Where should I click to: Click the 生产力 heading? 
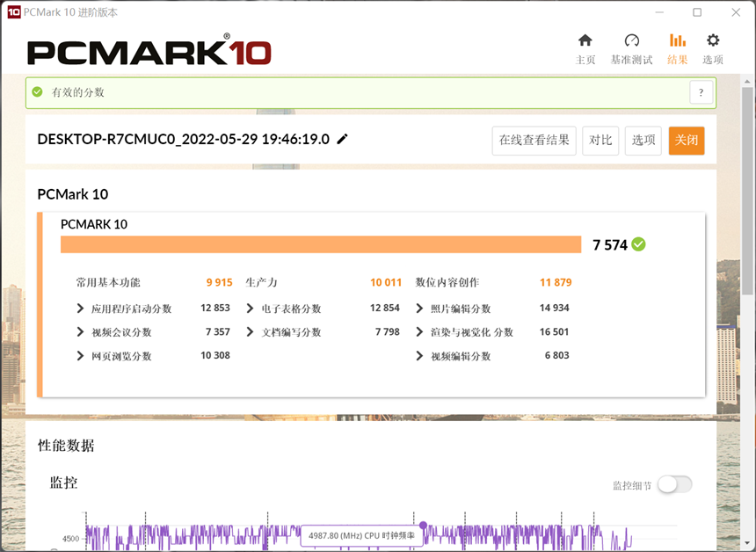point(261,282)
